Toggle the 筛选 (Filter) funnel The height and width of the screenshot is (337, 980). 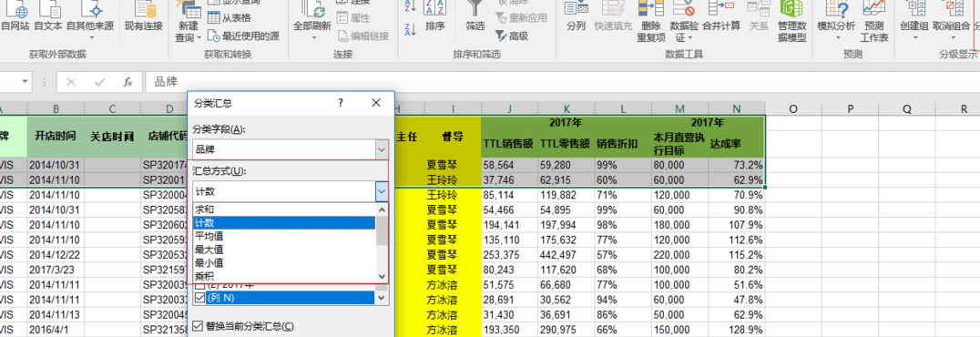pos(475,16)
